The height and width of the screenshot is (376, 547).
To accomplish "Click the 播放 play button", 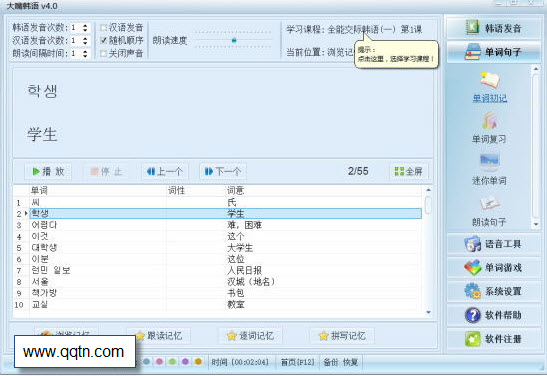I will [48, 171].
